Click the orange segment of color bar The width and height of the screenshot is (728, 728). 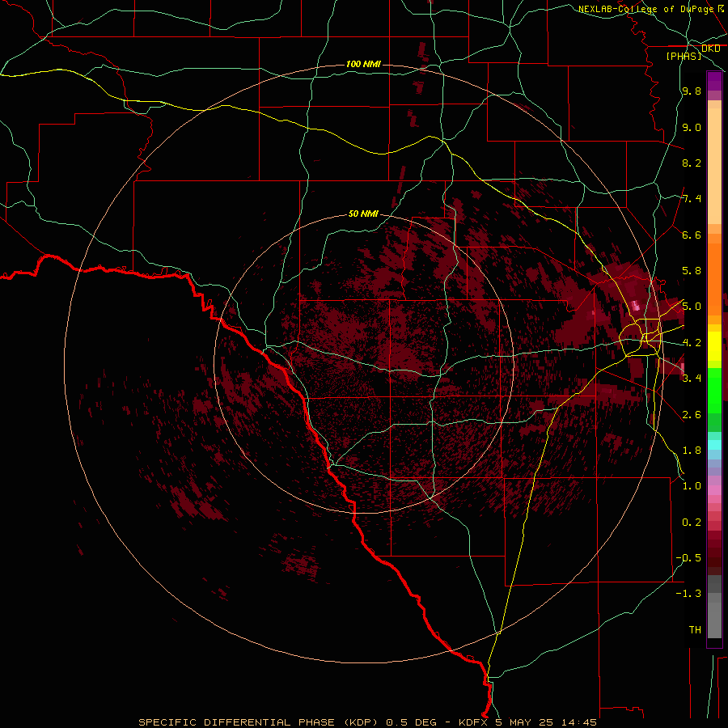pos(714,280)
